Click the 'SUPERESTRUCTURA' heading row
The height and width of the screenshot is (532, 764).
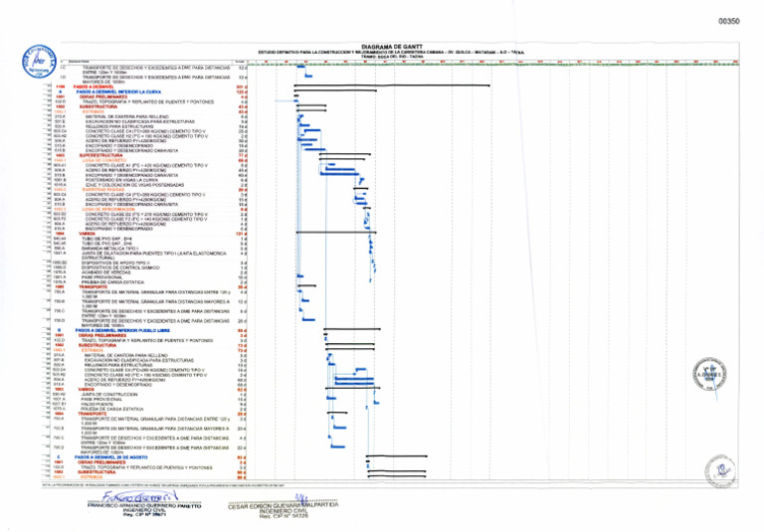coord(98,155)
